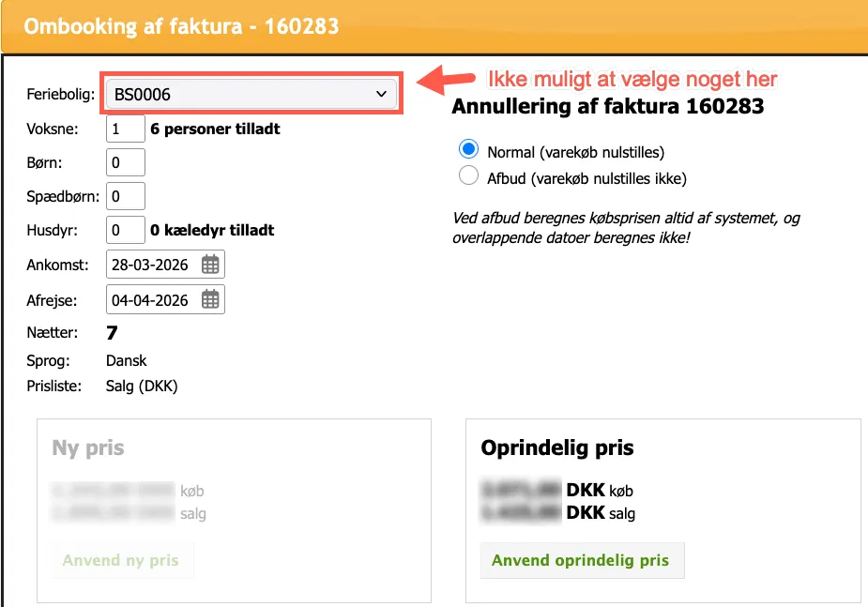
Task: Click the Spædbørn input field
Action: [125, 195]
